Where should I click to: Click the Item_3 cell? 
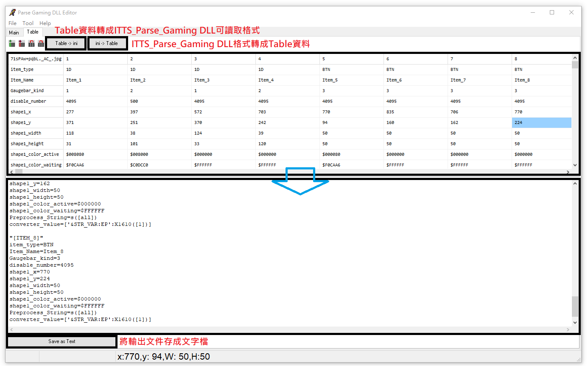[x=224, y=80]
